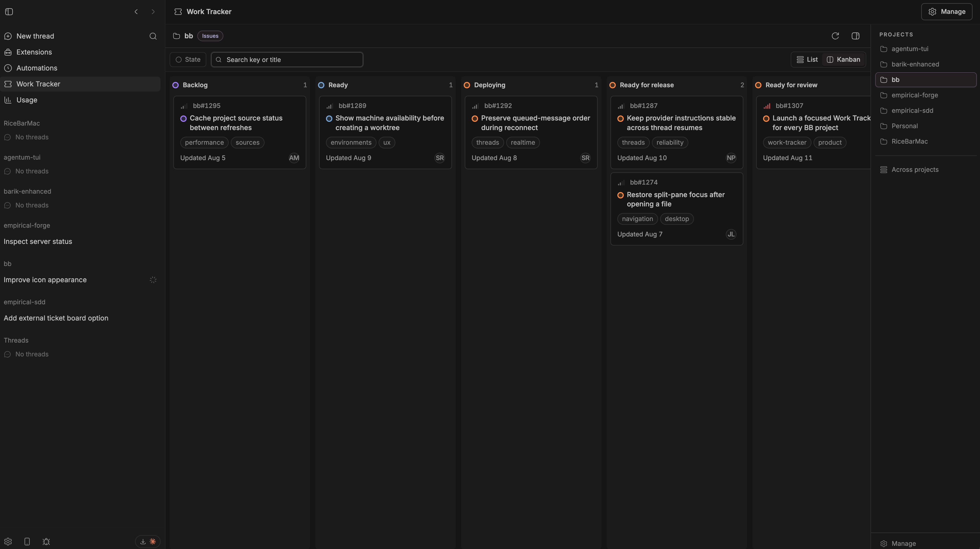
Task: Click the Ready column header
Action: click(x=385, y=85)
